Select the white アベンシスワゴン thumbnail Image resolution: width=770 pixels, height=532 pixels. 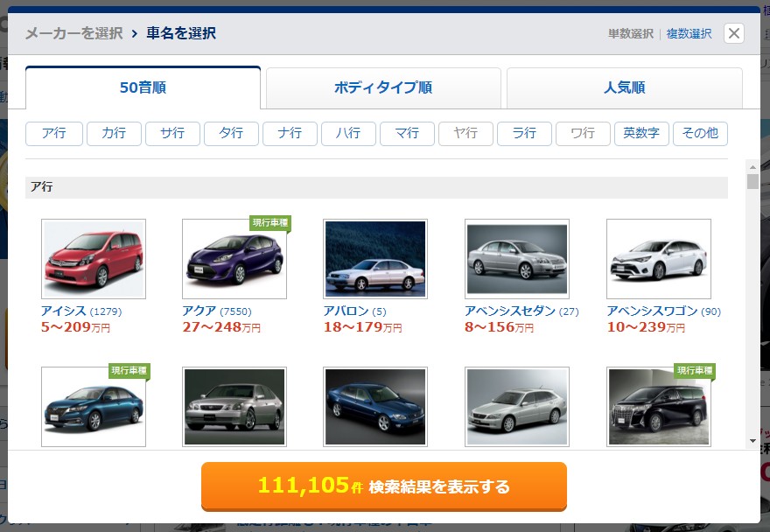659,259
